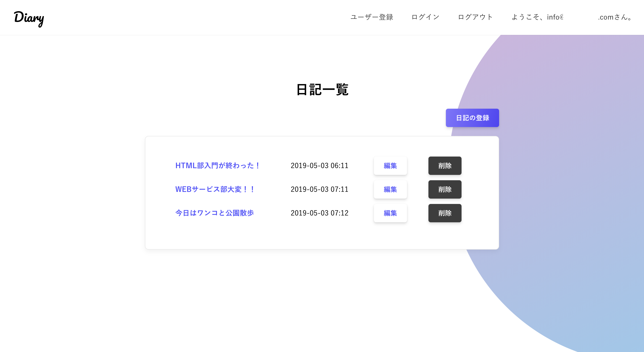Click the date 2019-05-03 06:11

319,165
